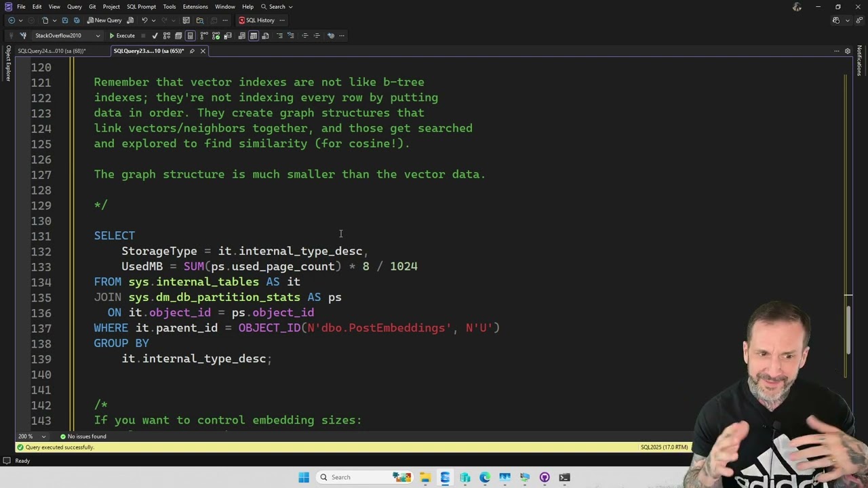Open Microsoft Edge from taskbar
The image size is (868, 488).
coord(485,477)
